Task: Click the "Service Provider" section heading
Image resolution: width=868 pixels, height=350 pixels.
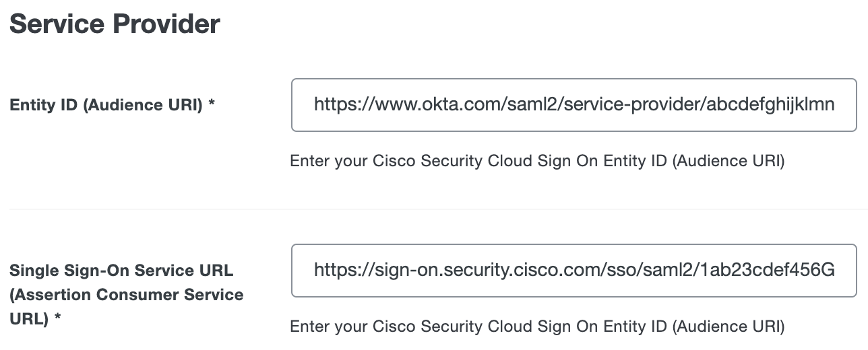Action: (115, 24)
